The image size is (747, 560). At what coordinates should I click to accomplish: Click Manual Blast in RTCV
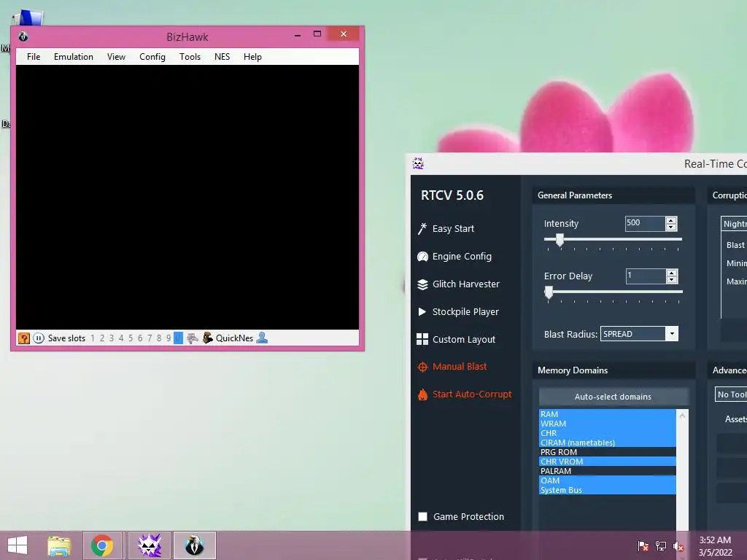click(x=460, y=367)
